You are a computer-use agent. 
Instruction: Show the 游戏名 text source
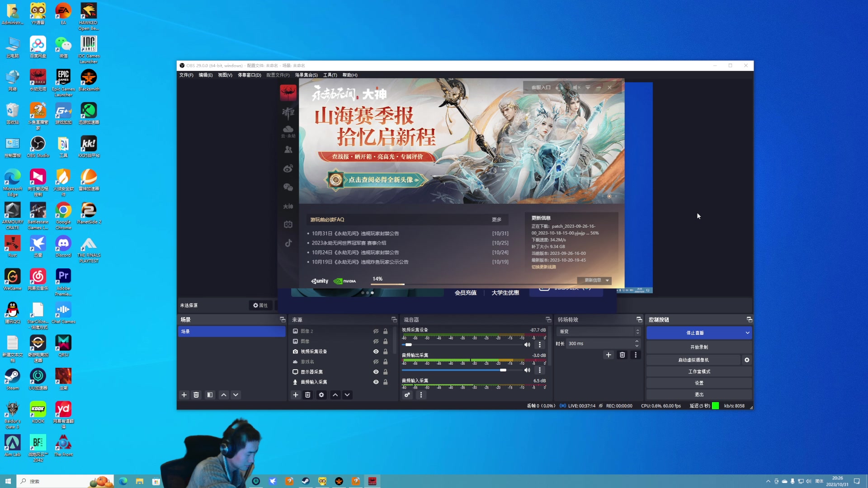tap(376, 362)
